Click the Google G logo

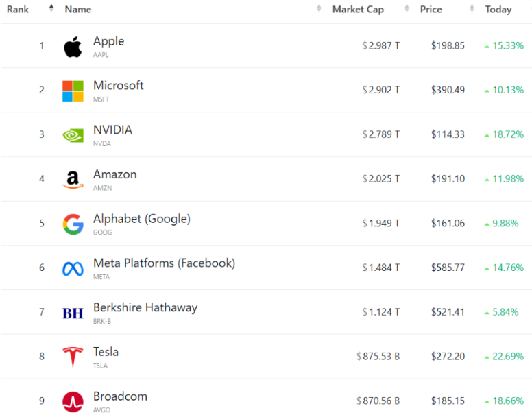[73, 224]
